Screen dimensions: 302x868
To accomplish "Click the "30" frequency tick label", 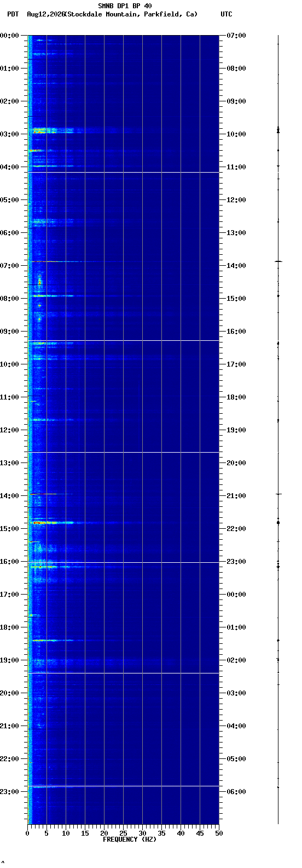I will coord(142,833).
